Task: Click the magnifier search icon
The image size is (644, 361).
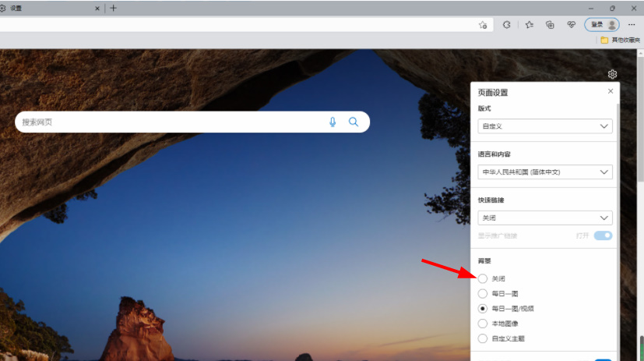Action: pyautogui.click(x=354, y=122)
